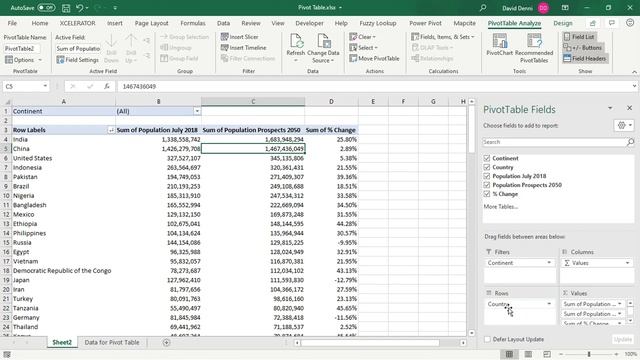This screenshot has height=360, width=640.
Task: Switch to Data for Pivot Table sheet
Action: point(112,342)
